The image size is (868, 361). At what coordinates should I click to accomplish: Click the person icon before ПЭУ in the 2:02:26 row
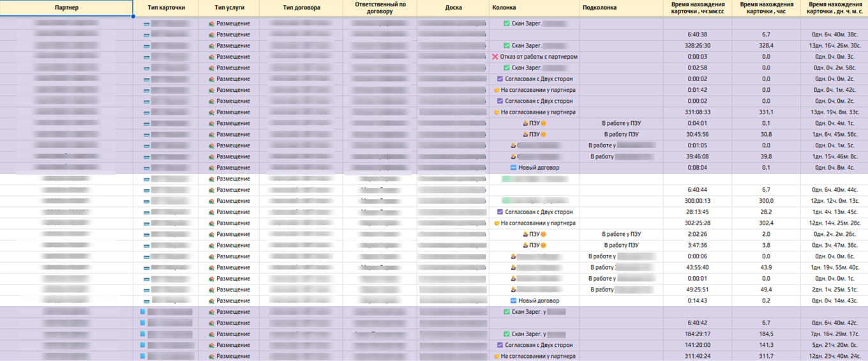tap(526, 234)
